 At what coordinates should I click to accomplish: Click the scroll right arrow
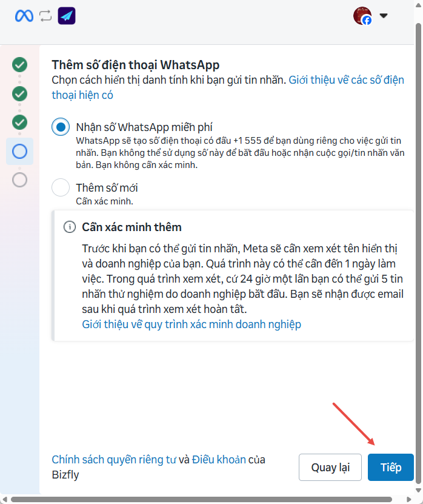pyautogui.click(x=409, y=500)
